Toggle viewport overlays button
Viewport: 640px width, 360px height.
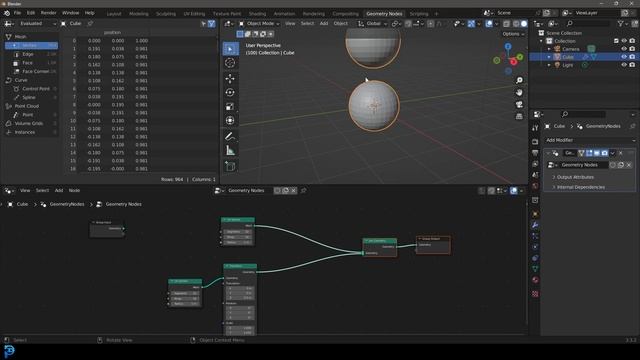pyautogui.click(x=489, y=24)
